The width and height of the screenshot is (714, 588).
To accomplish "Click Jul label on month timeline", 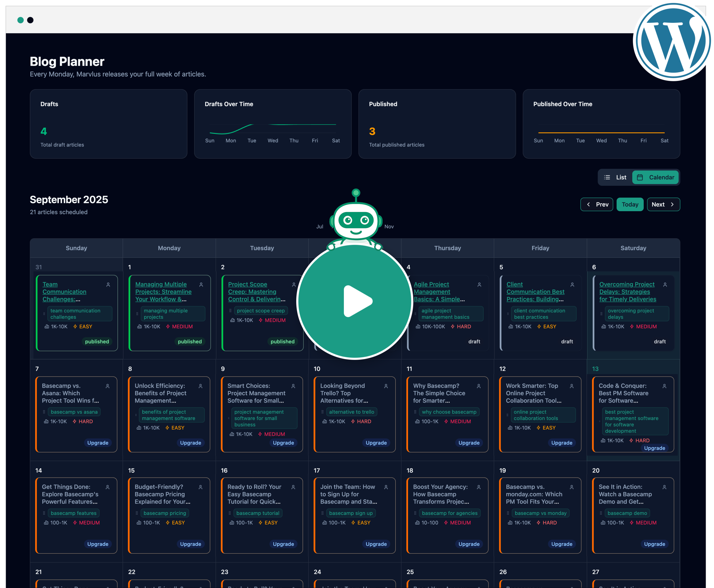I will point(320,226).
